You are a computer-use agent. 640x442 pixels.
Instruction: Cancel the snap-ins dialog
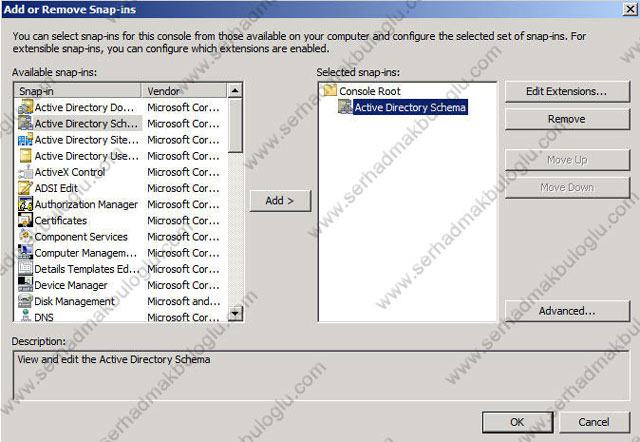tap(594, 422)
